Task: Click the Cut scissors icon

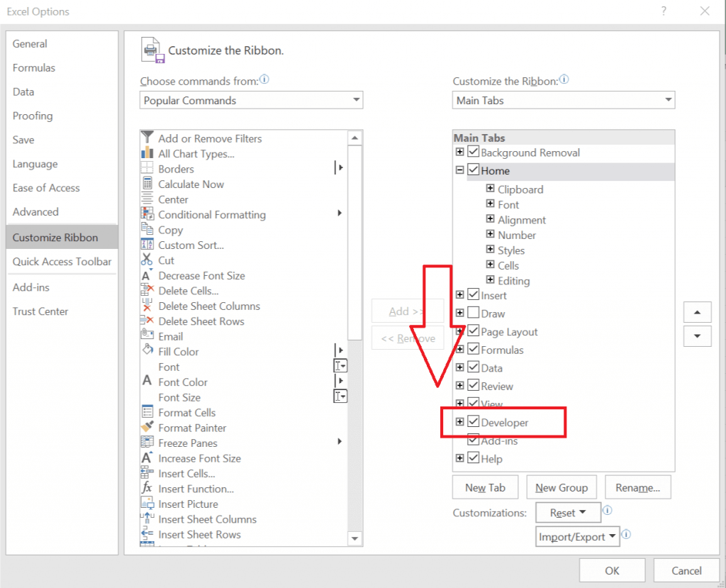Action: 147,260
